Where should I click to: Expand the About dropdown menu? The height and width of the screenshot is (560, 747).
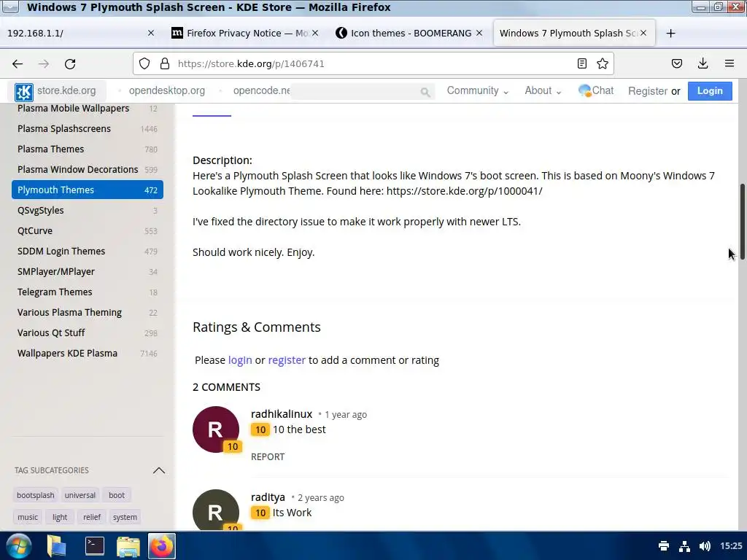point(543,90)
